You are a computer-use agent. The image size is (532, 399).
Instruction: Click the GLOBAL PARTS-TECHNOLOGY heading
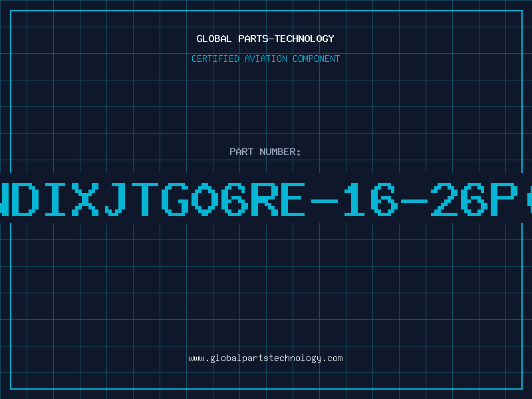coord(265,39)
